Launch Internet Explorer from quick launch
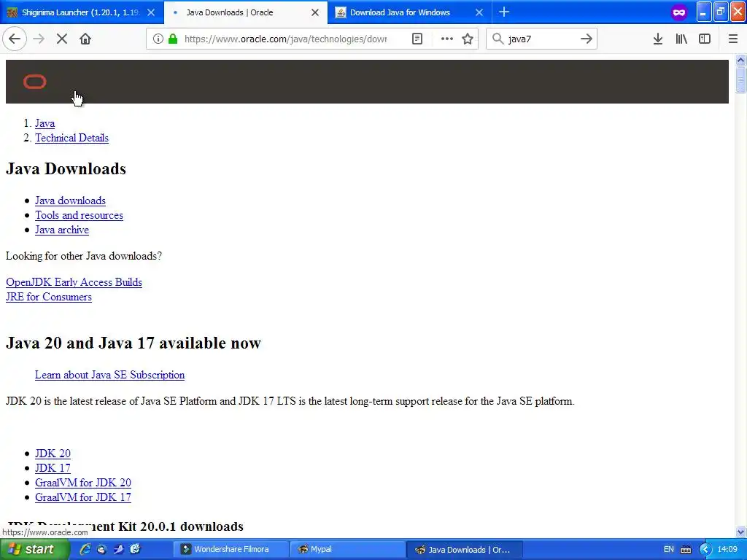Image resolution: width=747 pixels, height=560 pixels. click(85, 550)
